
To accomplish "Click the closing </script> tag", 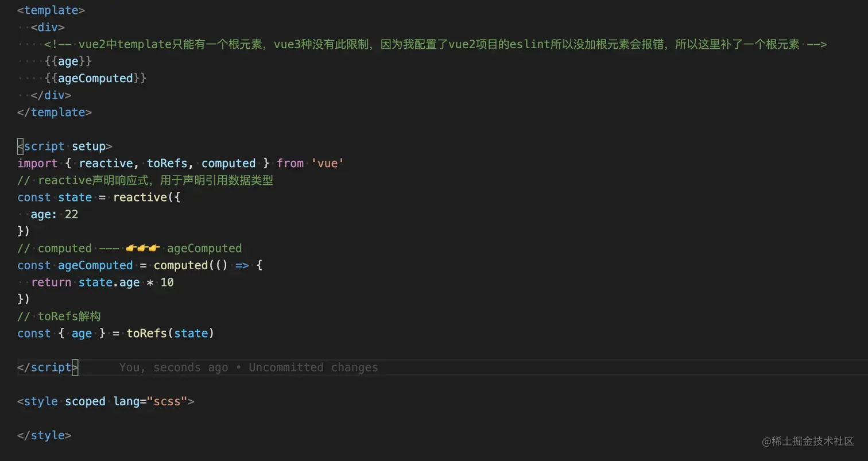I will coord(48,367).
